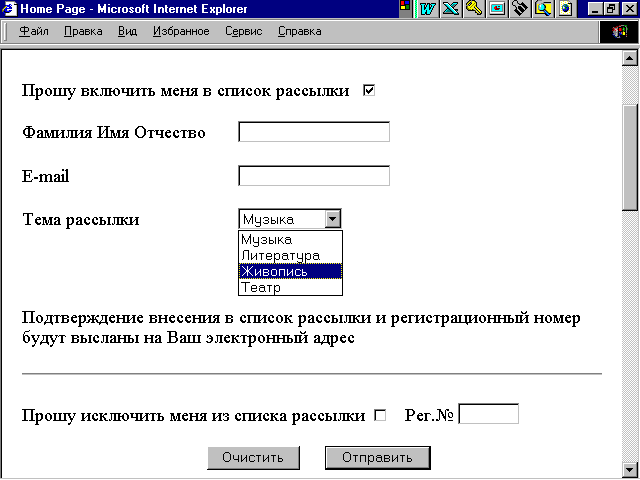640x480 pixels.
Task: Click the binder clip icon in shortcut bar
Action: click(x=520, y=9)
